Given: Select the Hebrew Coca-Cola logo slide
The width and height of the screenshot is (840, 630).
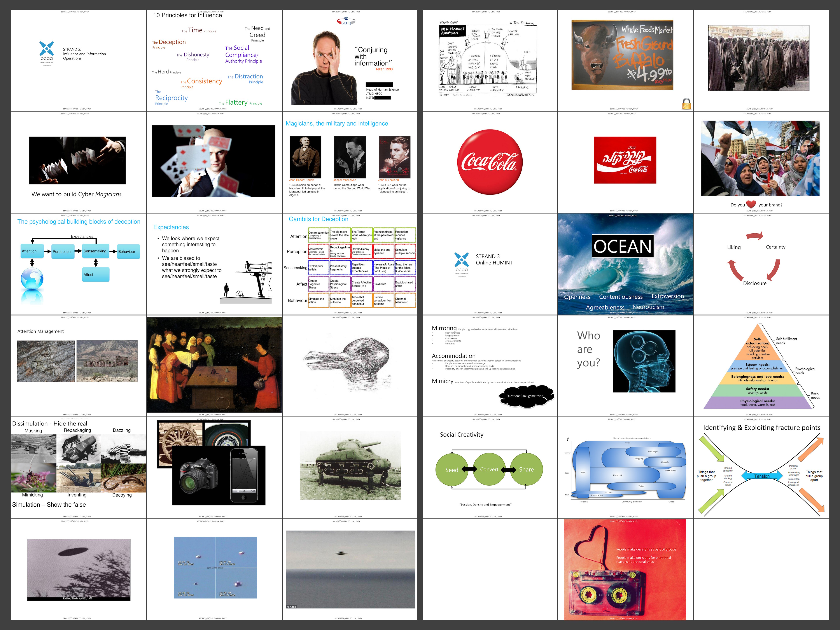Looking at the screenshot, I should click(625, 162).
